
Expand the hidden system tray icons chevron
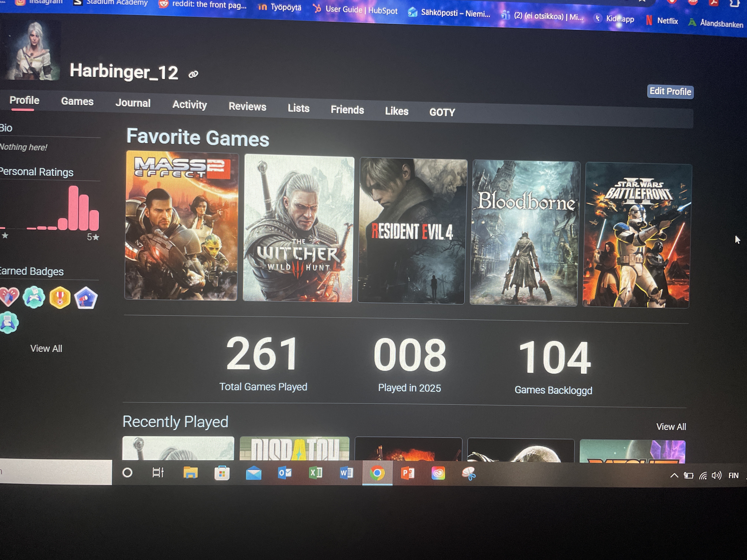pos(674,476)
